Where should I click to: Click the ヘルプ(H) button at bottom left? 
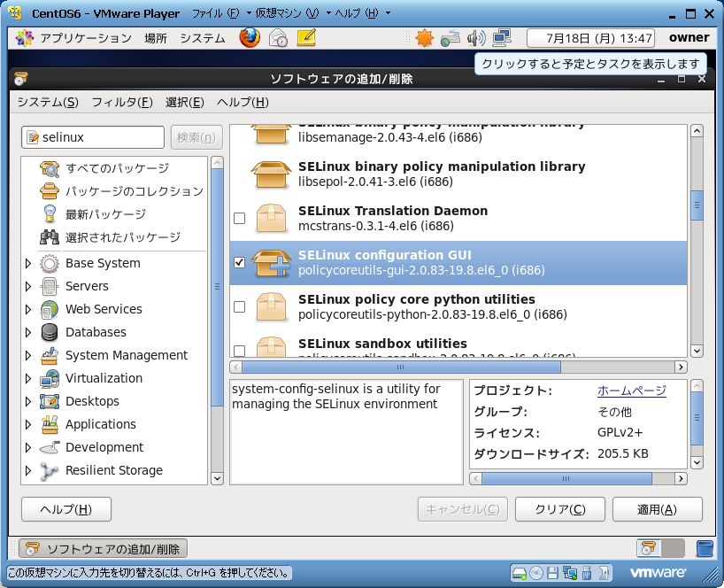pyautogui.click(x=66, y=509)
